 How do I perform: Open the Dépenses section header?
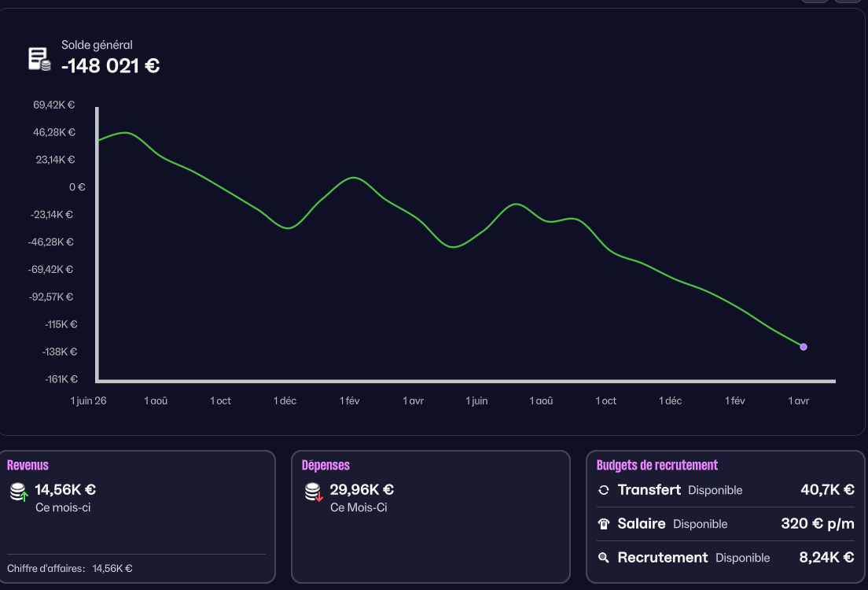point(325,465)
